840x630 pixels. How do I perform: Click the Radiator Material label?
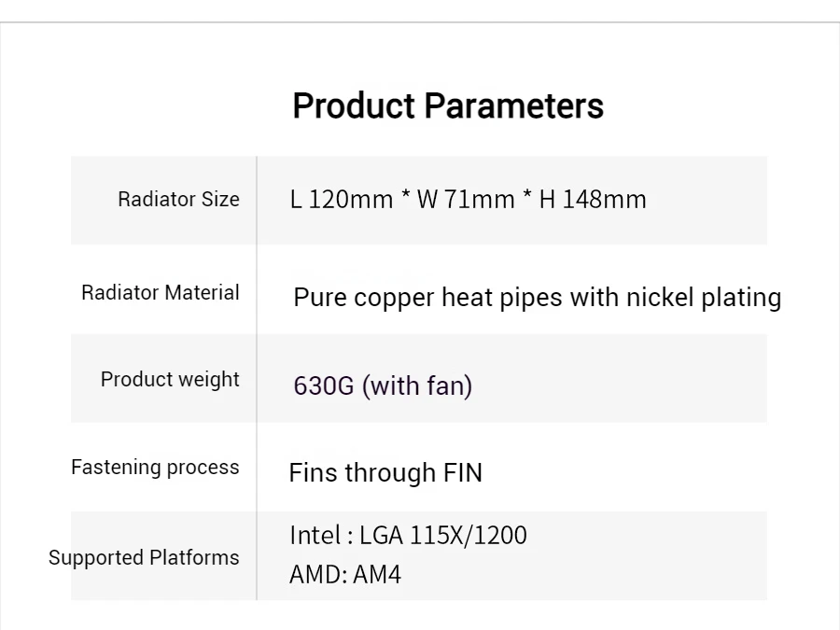point(161,292)
